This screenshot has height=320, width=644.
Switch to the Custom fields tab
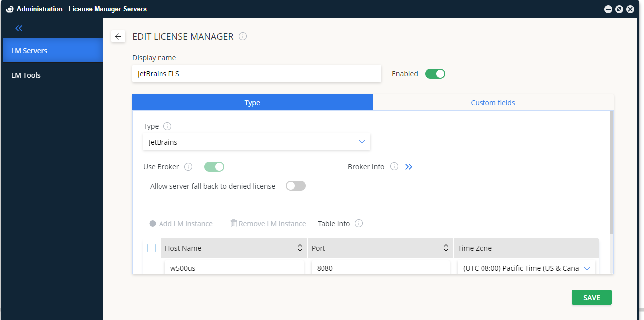coord(493,102)
